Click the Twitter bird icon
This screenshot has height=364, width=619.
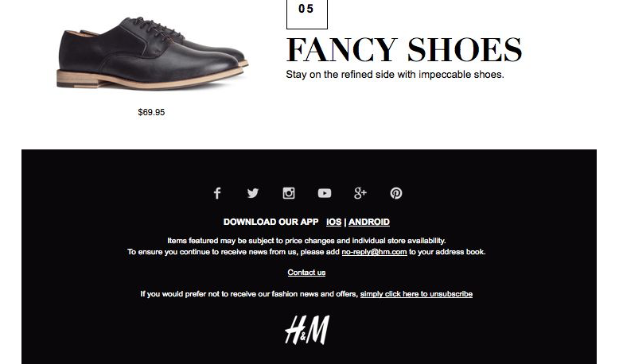[x=253, y=193]
